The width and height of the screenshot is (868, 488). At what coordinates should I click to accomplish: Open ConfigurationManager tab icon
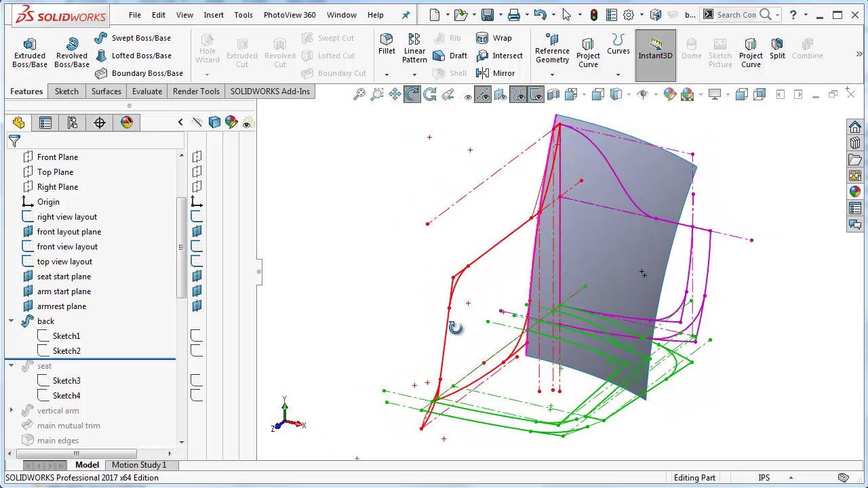pos(73,123)
